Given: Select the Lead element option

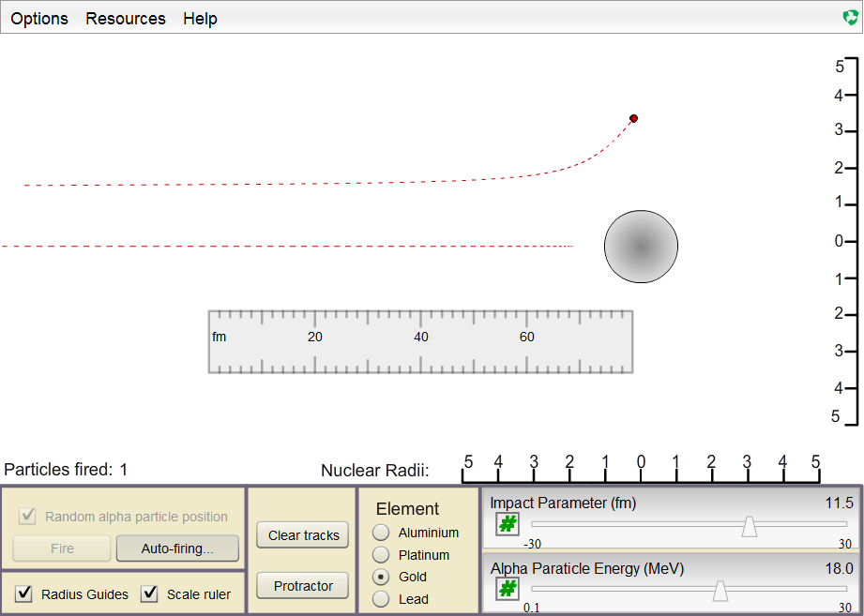Looking at the screenshot, I should coord(382,599).
